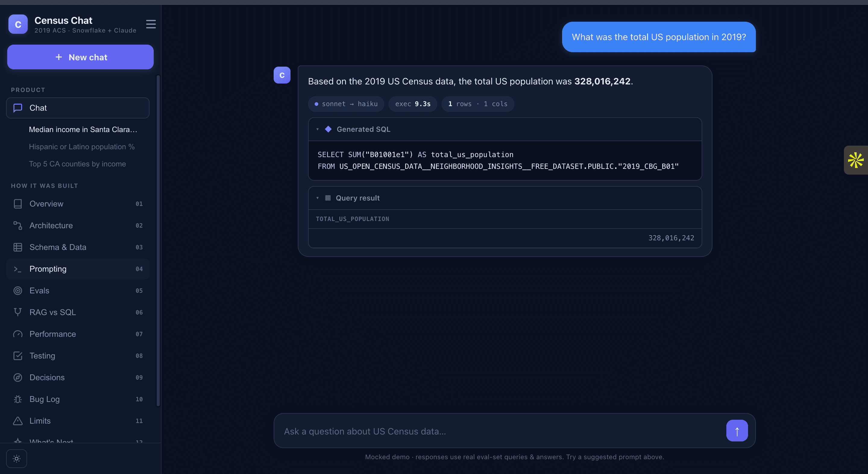The width and height of the screenshot is (868, 474).
Task: Open the Testing page
Action: [77, 356]
